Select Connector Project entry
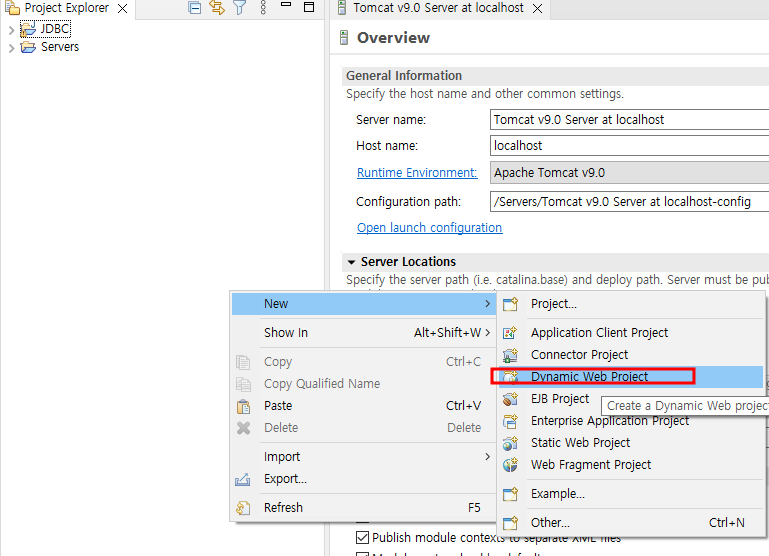This screenshot has height=556, width=769. pos(631,354)
